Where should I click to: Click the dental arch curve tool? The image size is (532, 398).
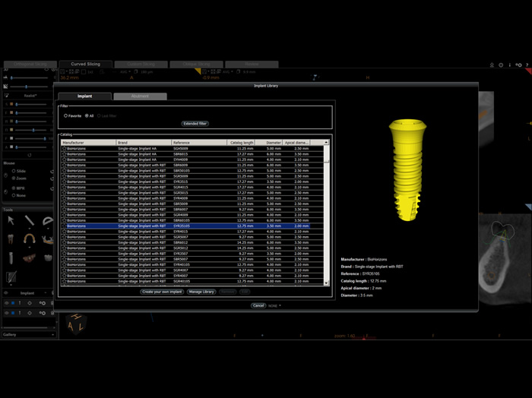coord(30,239)
